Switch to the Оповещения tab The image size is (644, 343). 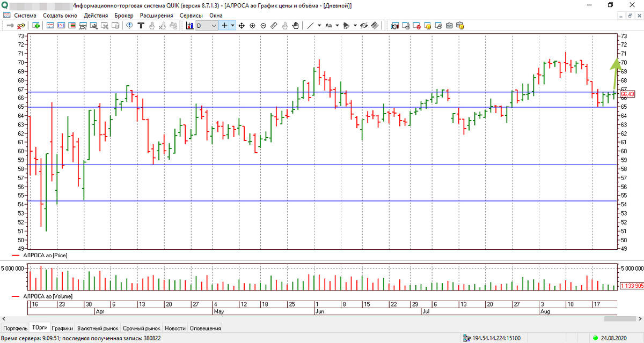(206, 328)
